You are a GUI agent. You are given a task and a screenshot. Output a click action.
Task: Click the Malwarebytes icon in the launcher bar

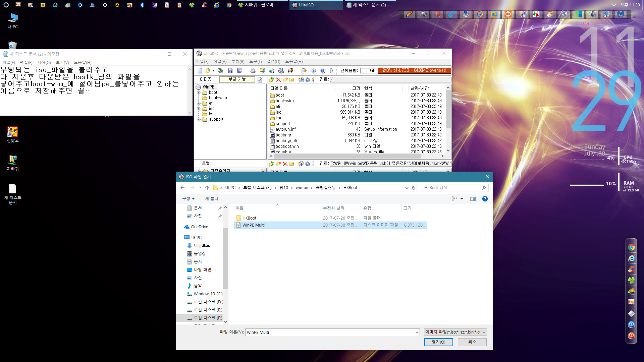[x=621, y=14]
